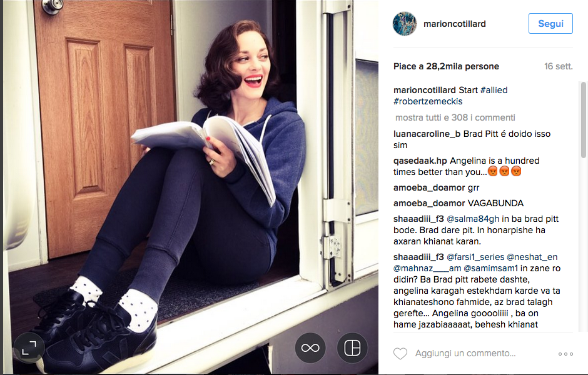Screen dimensions: 588x375
Task: Open the #robertzemeckis hashtag link
Action: pos(428,101)
